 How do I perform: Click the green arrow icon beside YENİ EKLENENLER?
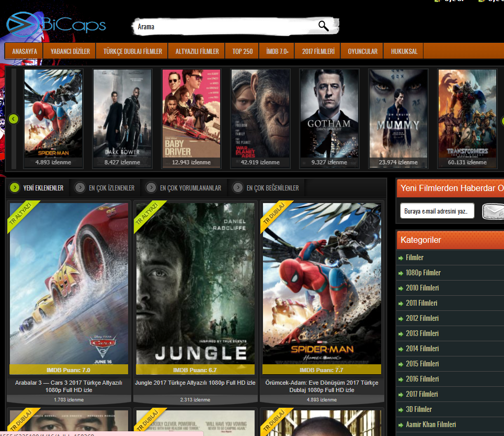[15, 187]
